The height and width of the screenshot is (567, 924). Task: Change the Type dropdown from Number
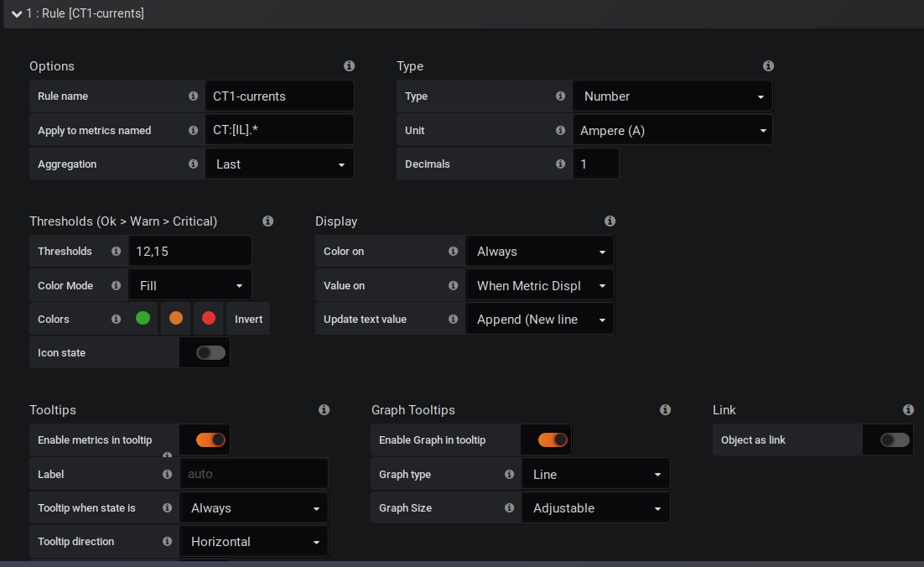672,96
